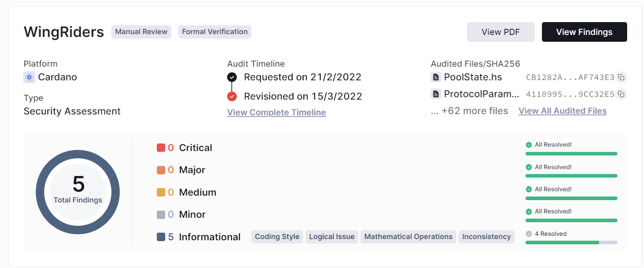
Task: Click the PoolState.hs file icon
Action: [x=436, y=77]
